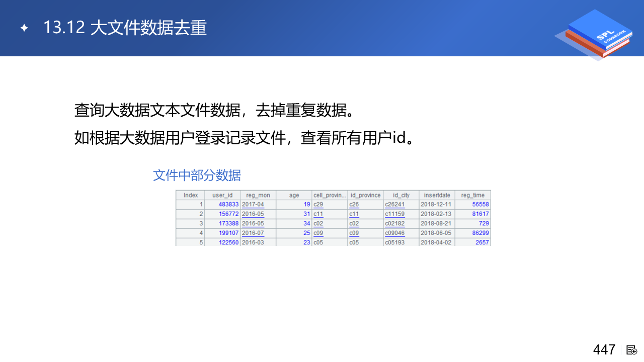644x362 pixels.
Task: Click id_city value c26241
Action: [394, 205]
